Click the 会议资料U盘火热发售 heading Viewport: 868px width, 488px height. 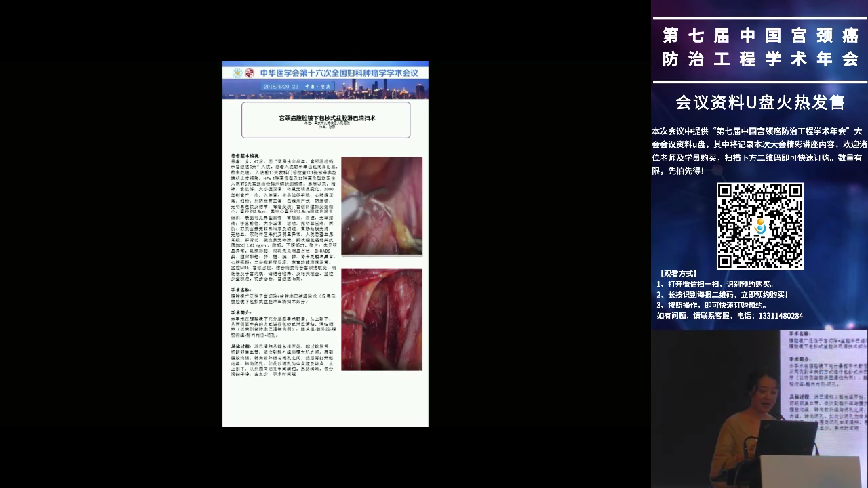click(759, 102)
